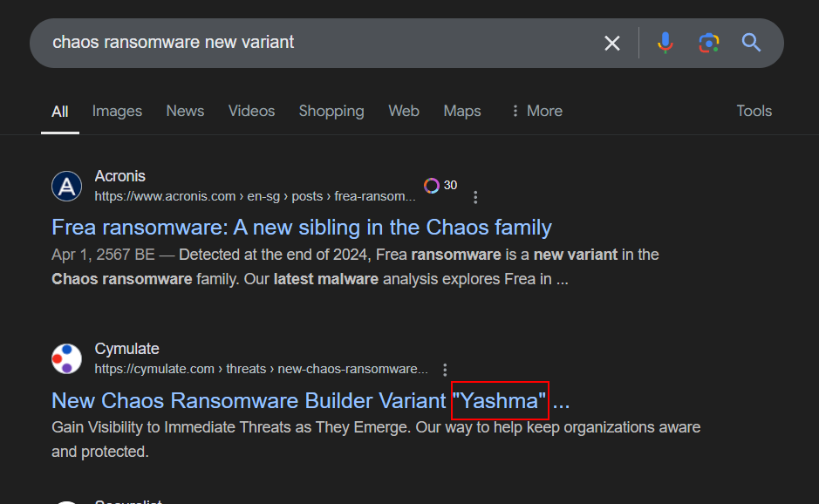Submit search with the magnifying glass icon
This screenshot has height=504, width=819.
point(751,43)
